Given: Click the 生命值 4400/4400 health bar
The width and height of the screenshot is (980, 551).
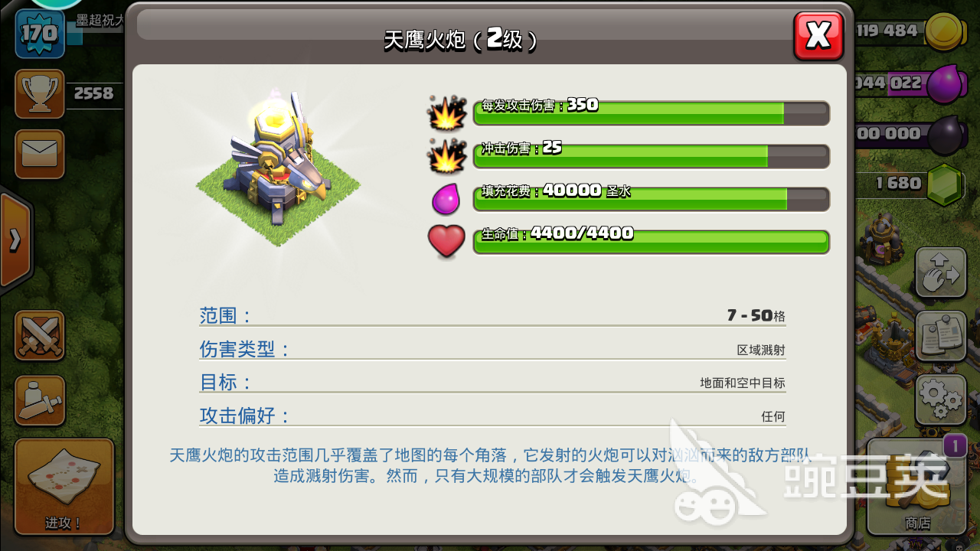Looking at the screenshot, I should [652, 242].
